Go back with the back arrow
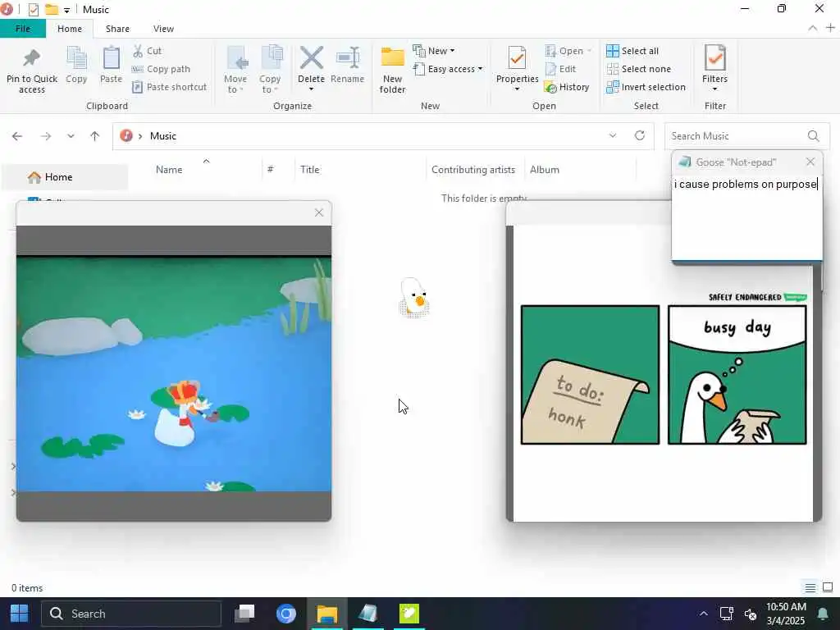Viewport: 840px width, 630px height. (x=17, y=136)
